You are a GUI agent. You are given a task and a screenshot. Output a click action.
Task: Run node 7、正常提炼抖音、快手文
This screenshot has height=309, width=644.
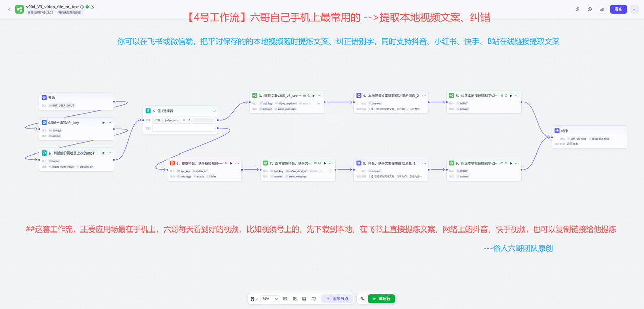click(325, 163)
